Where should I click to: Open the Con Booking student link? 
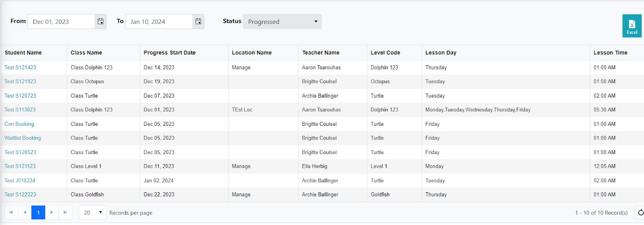[19, 124]
